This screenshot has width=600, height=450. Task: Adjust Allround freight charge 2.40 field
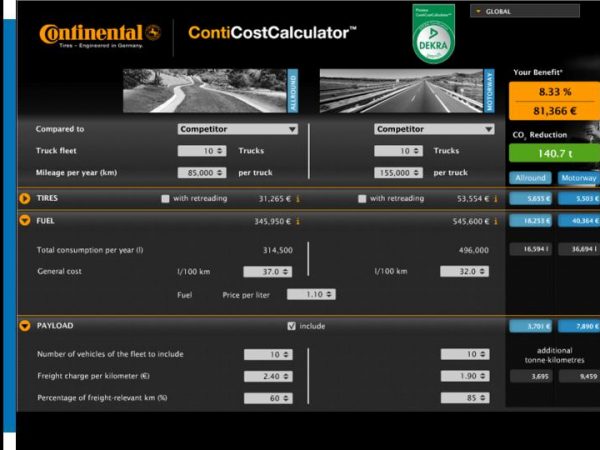tap(268, 376)
